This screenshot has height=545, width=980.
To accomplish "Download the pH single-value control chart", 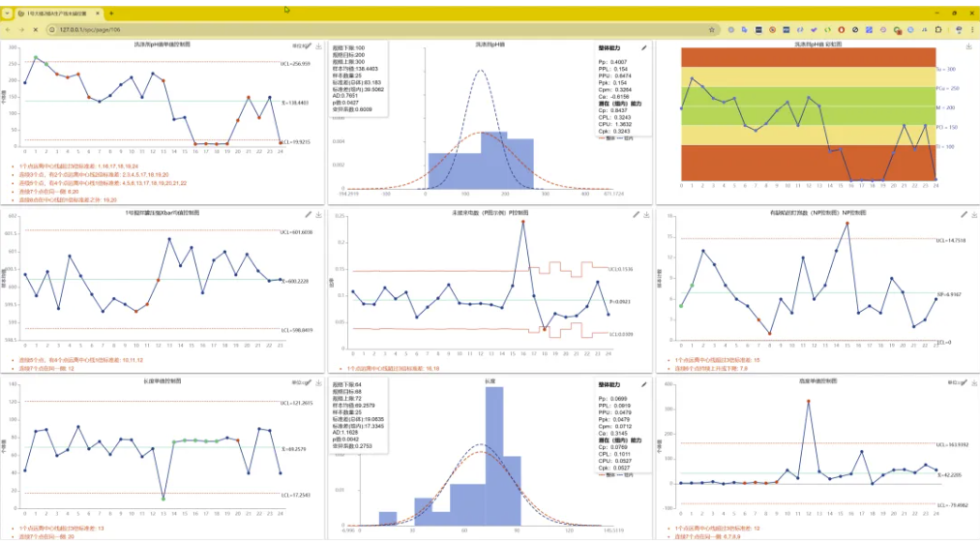I will [x=318, y=45].
